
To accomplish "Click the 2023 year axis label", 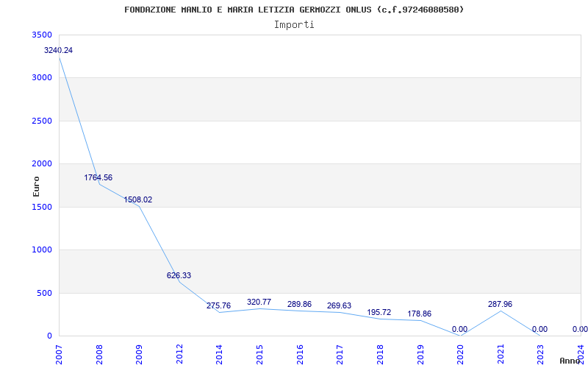I will click(540, 355).
